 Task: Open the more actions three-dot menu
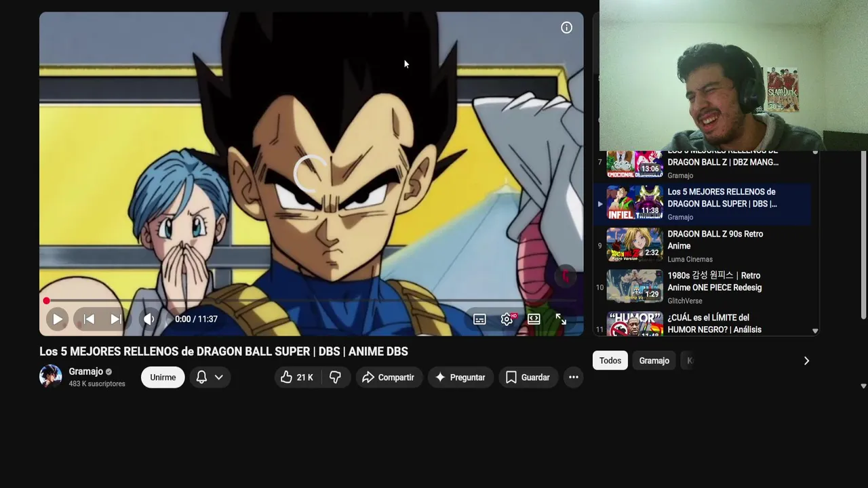pos(574,378)
